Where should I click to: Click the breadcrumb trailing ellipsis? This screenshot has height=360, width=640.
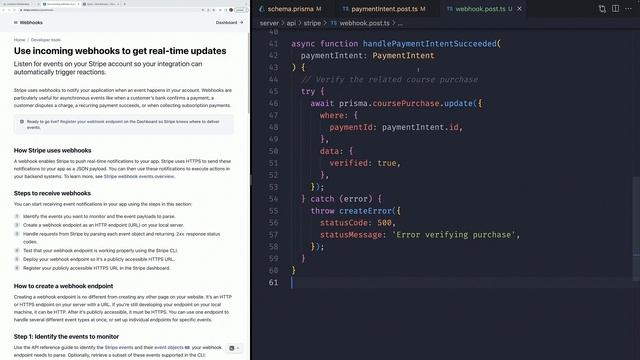[400, 23]
